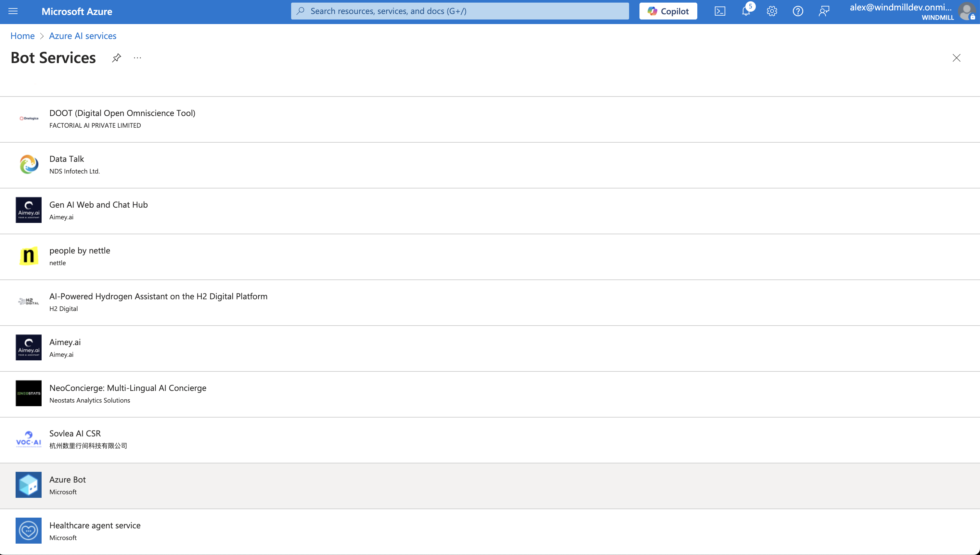Go to Home via the breadcrumb
Screen dimensions: 980x555
coord(22,35)
